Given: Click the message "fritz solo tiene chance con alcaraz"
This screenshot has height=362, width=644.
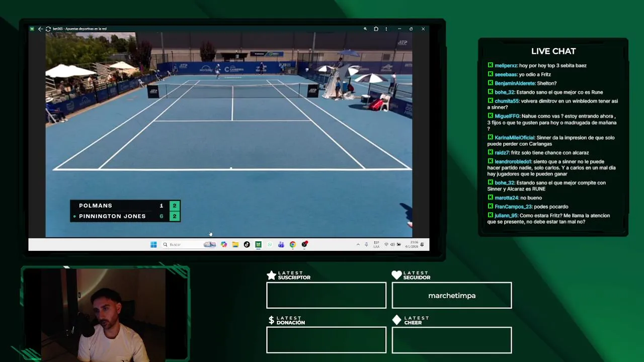Looking at the screenshot, I should click(550, 153).
